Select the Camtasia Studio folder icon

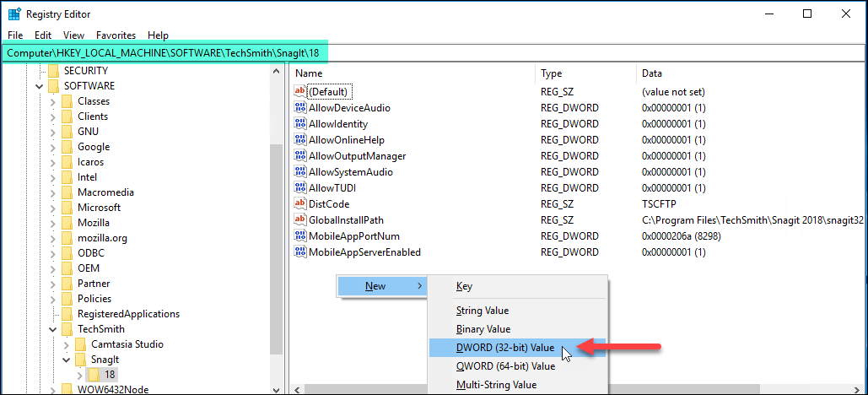[81, 344]
